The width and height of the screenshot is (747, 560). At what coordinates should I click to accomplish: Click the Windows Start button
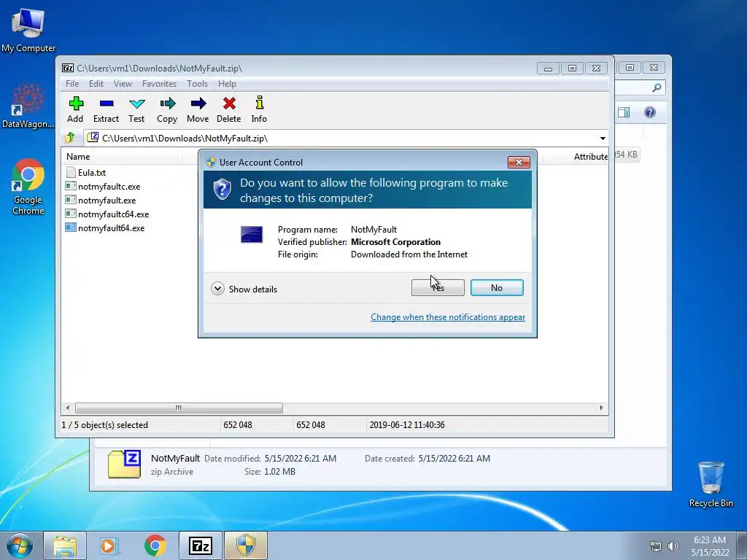tap(20, 545)
